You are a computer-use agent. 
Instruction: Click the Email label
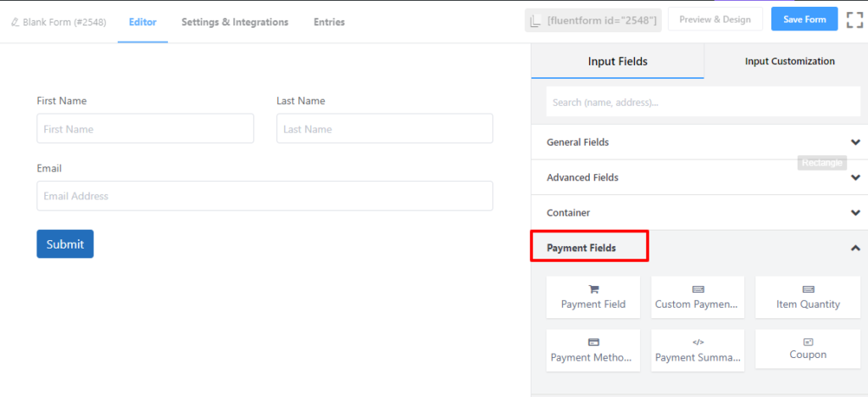(x=49, y=168)
